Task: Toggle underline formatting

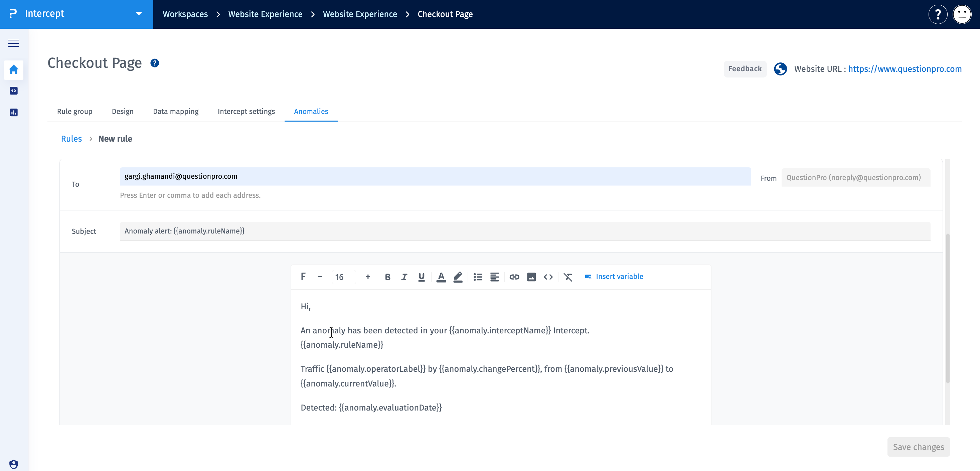Action: (x=421, y=277)
